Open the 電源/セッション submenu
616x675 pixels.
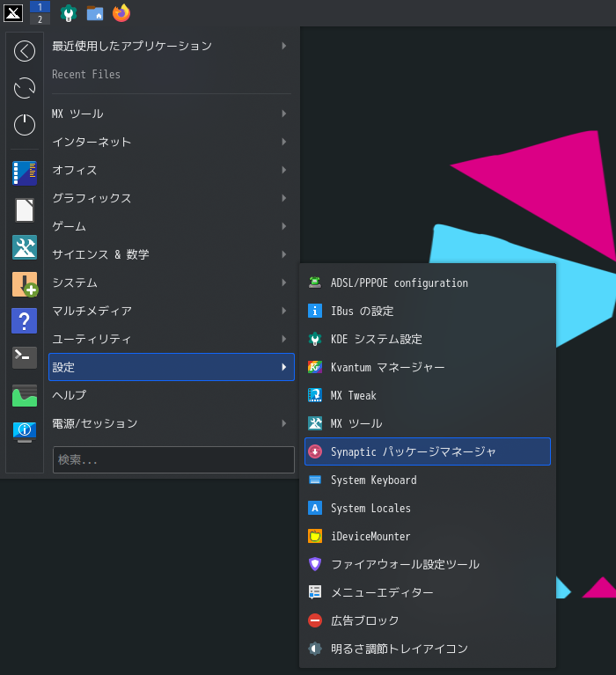pos(172,423)
